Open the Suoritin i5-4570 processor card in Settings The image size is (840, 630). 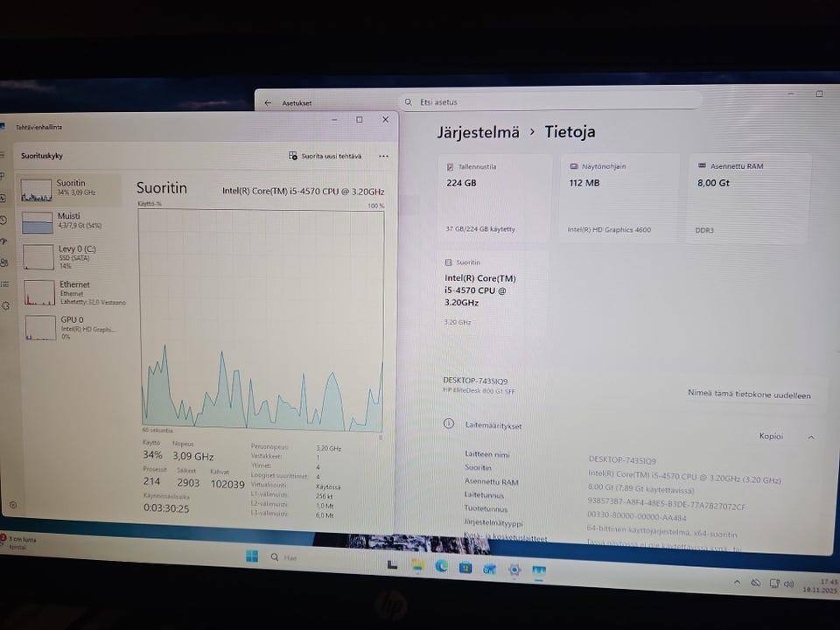click(x=493, y=292)
